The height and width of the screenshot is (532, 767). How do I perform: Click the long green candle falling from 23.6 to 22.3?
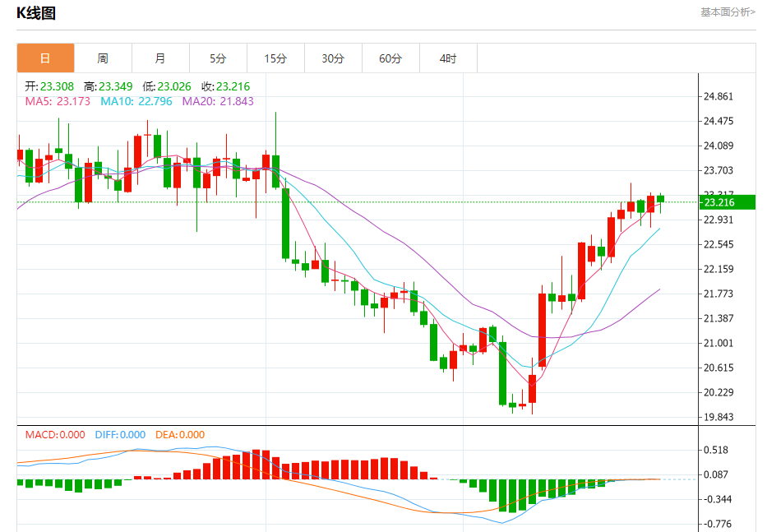[x=285, y=223]
